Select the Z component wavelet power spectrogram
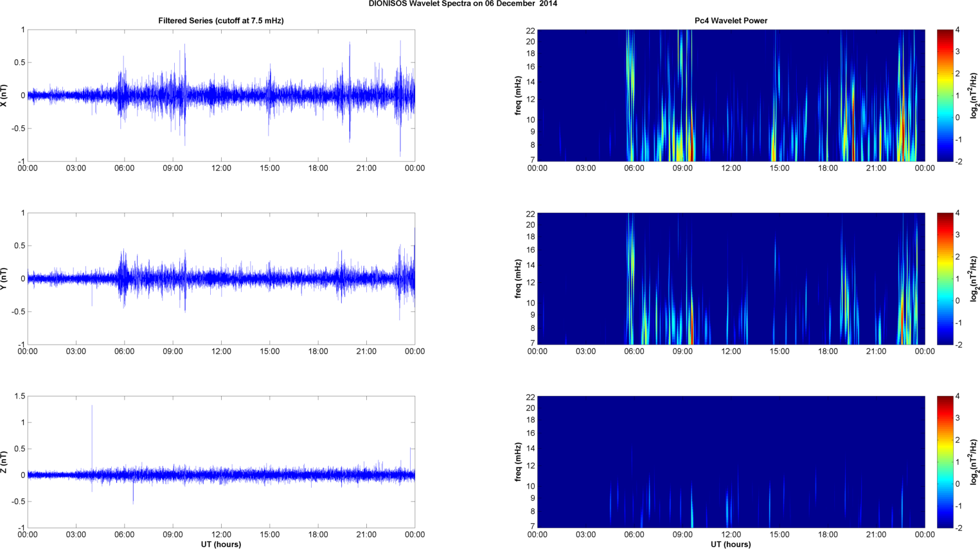The image size is (980, 549). [731, 462]
